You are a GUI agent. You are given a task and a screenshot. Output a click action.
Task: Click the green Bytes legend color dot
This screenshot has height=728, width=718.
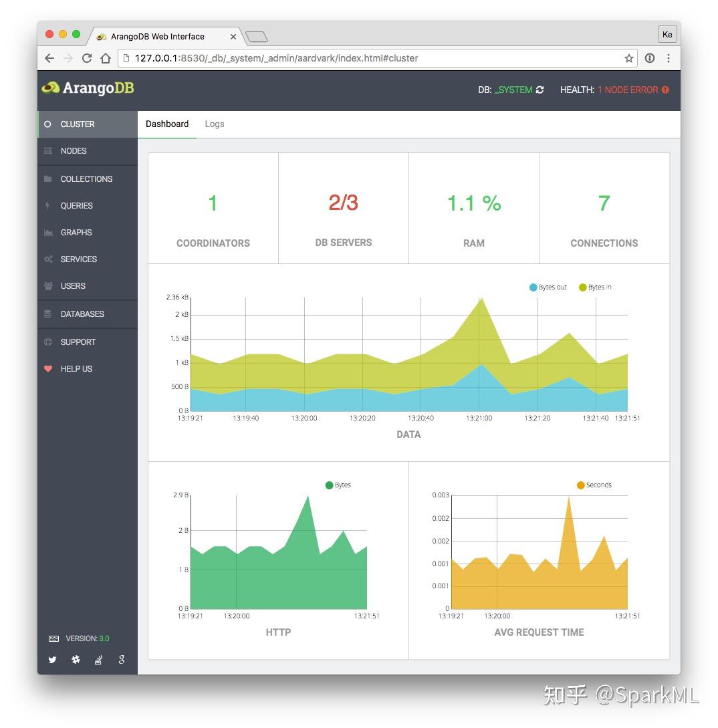pyautogui.click(x=330, y=485)
